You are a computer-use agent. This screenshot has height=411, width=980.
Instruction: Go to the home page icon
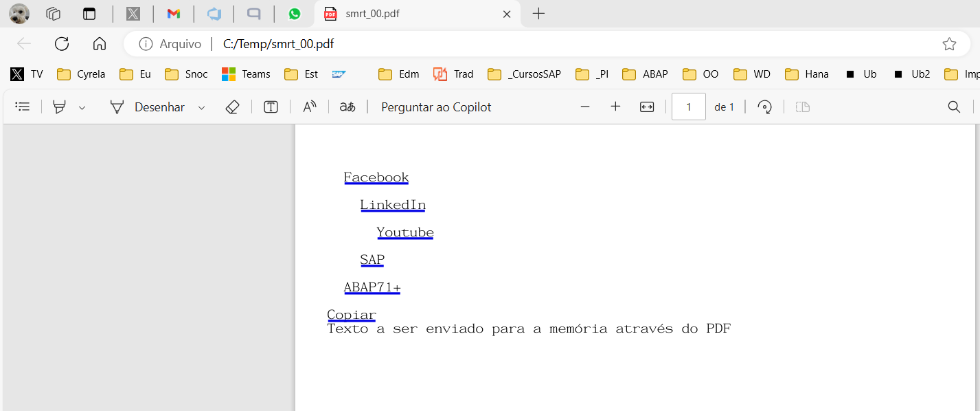(x=100, y=44)
